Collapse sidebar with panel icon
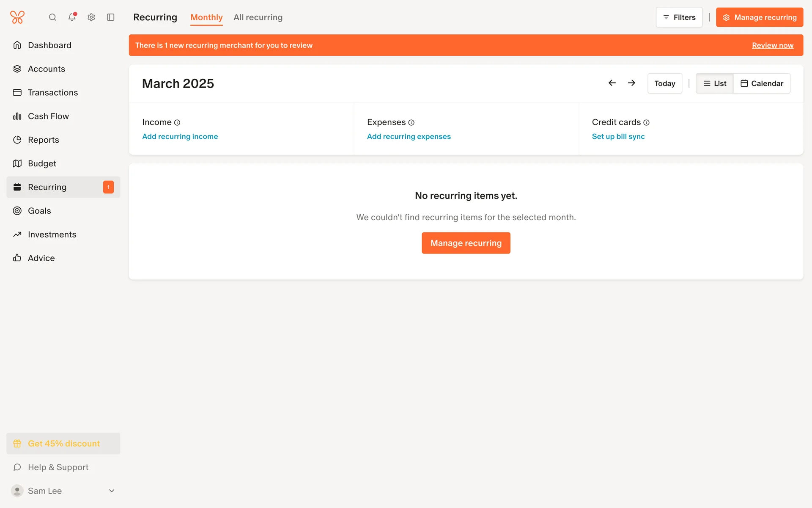Screen dimensions: 812x508 point(111,17)
